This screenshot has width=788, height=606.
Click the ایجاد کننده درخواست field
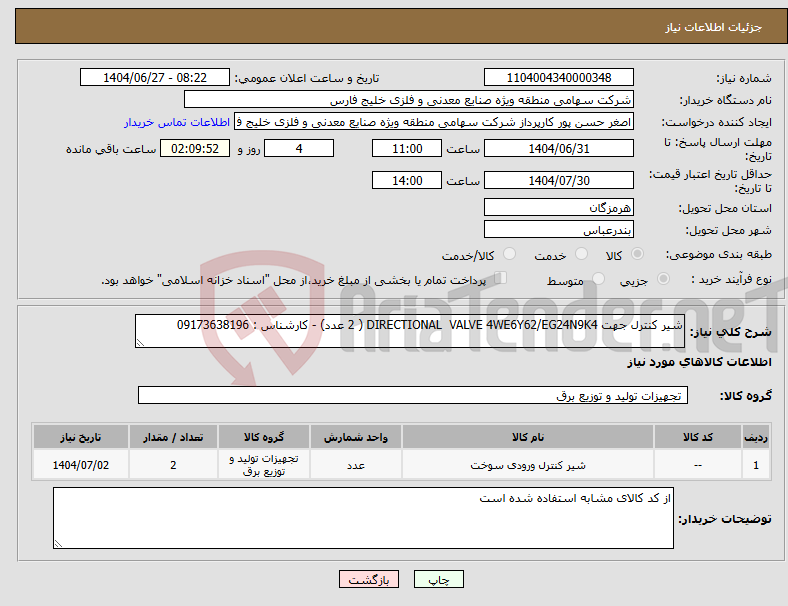point(434,122)
